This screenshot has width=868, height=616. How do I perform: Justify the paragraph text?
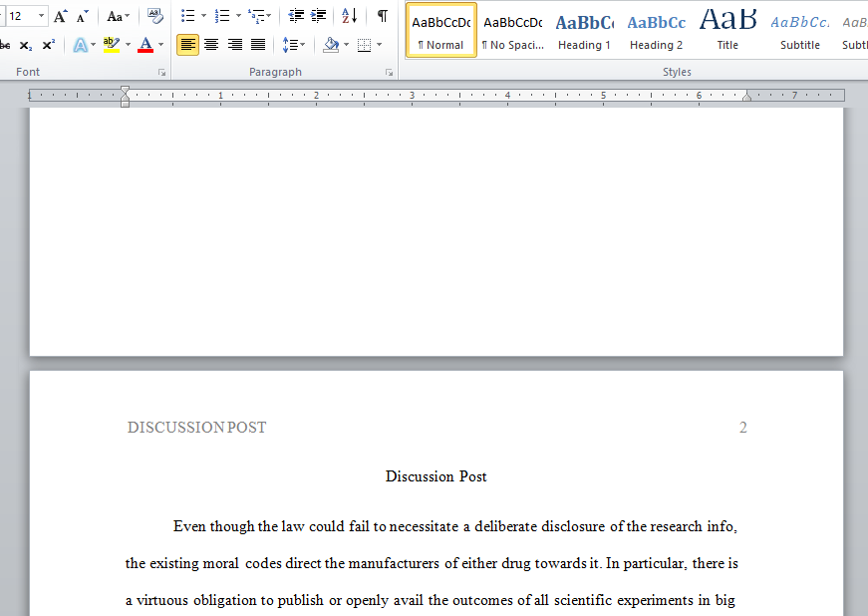click(x=258, y=45)
